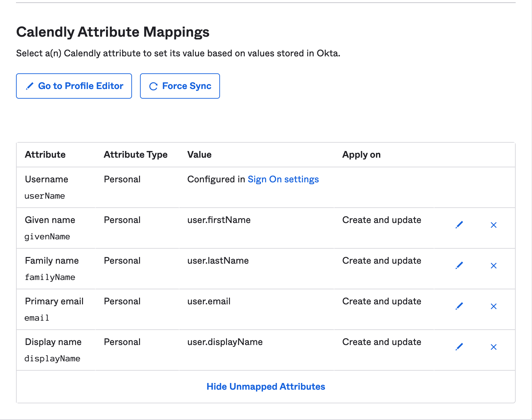Select the user.firstName value cell

(219, 220)
